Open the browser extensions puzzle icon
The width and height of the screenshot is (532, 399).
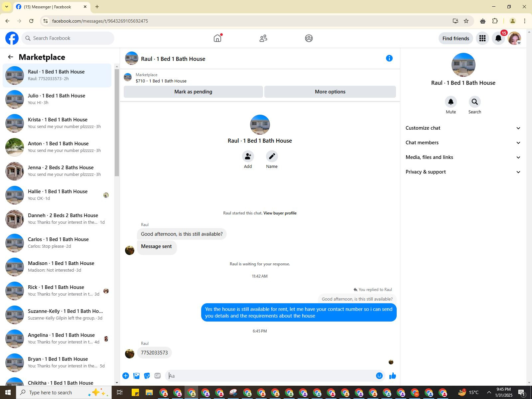(x=495, y=21)
